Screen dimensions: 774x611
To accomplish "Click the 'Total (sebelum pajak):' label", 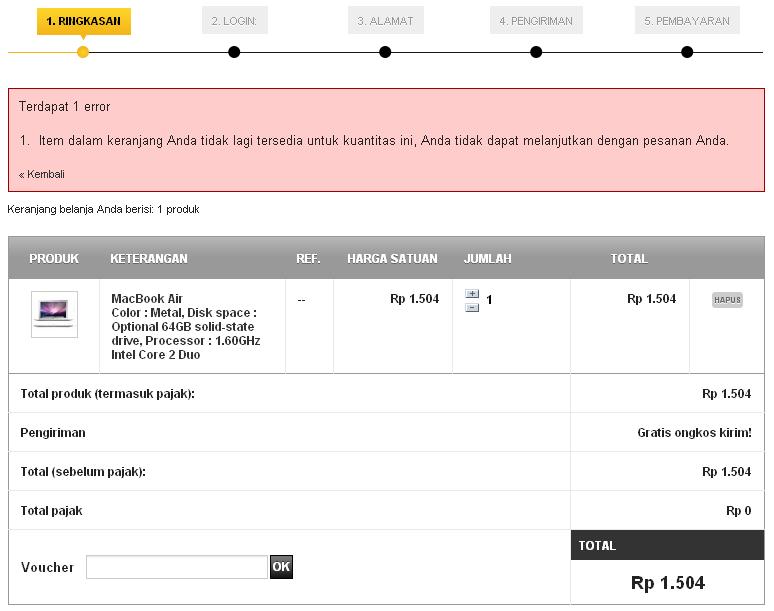I will pos(83,472).
